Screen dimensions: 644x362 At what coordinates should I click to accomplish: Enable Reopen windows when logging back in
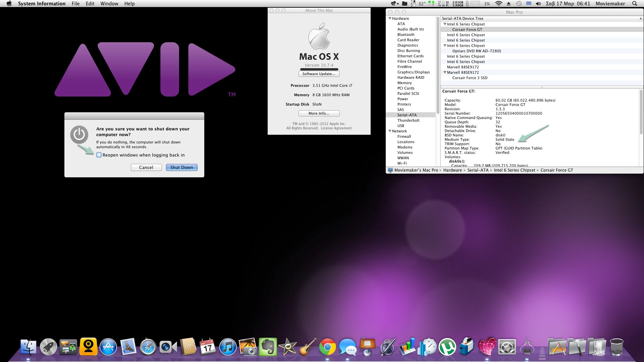click(99, 155)
